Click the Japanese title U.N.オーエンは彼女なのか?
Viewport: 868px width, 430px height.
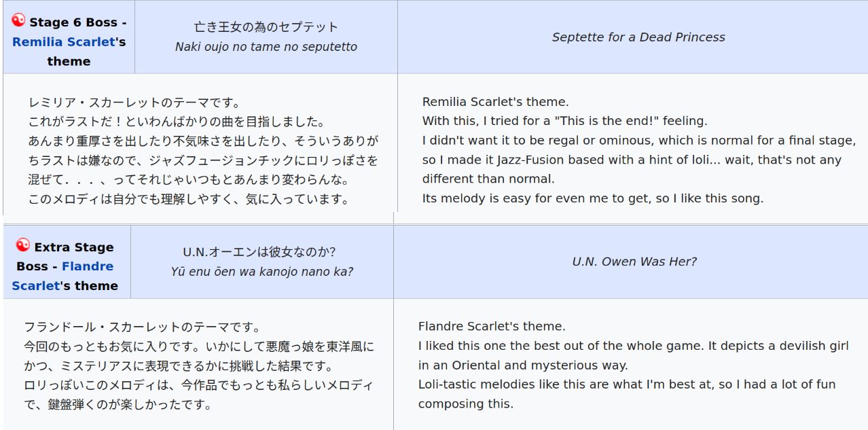tap(259, 252)
